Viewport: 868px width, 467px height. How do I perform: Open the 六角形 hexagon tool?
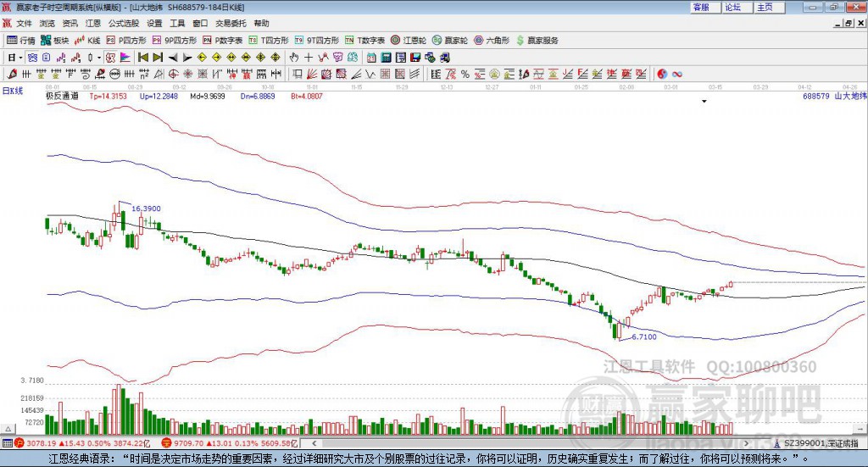click(x=492, y=41)
